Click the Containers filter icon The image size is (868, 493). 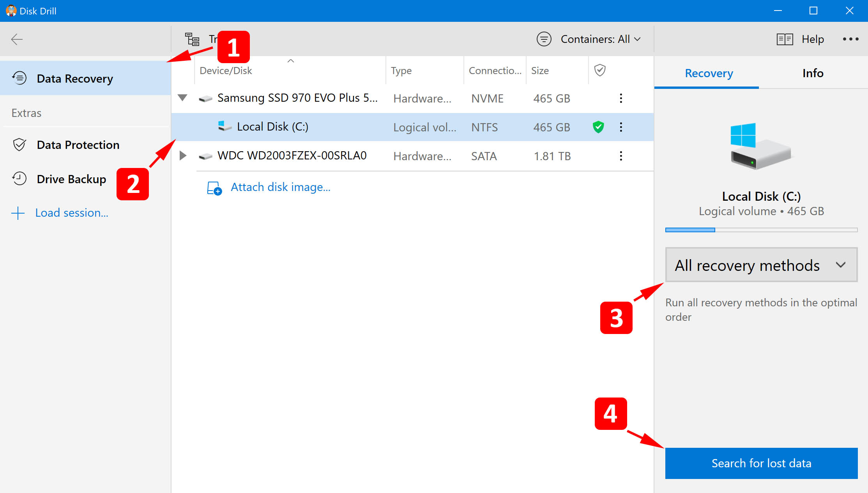[x=544, y=39]
